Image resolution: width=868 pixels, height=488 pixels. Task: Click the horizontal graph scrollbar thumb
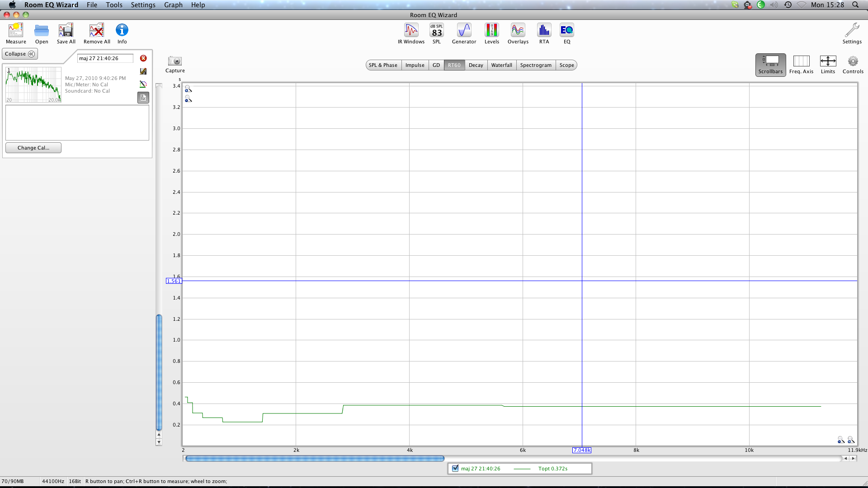[315, 459]
